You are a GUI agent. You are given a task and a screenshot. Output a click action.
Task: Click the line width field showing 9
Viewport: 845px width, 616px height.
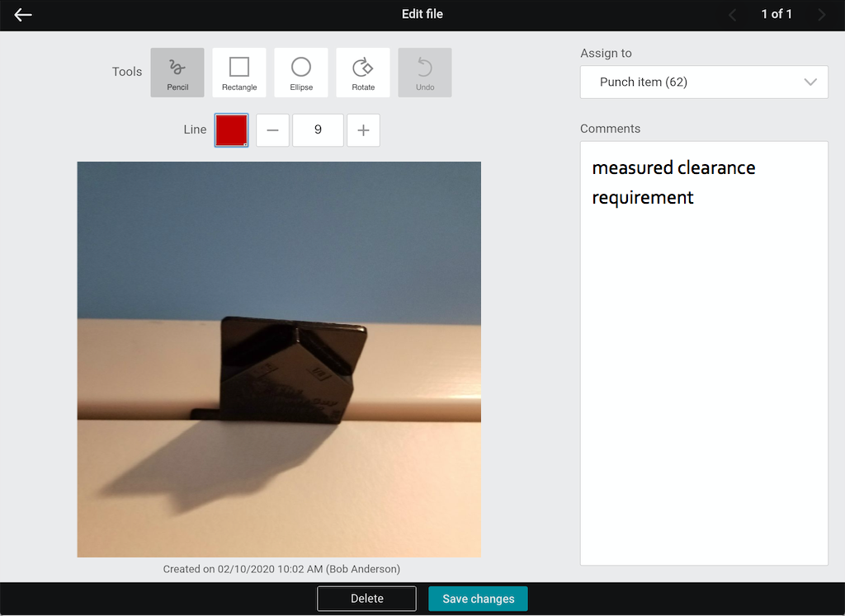tap(318, 130)
